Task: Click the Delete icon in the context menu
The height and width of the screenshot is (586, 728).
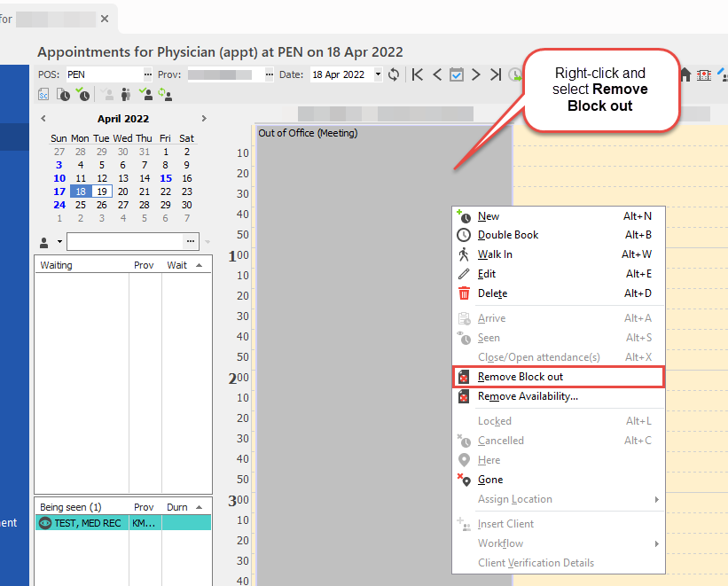Action: click(466, 293)
